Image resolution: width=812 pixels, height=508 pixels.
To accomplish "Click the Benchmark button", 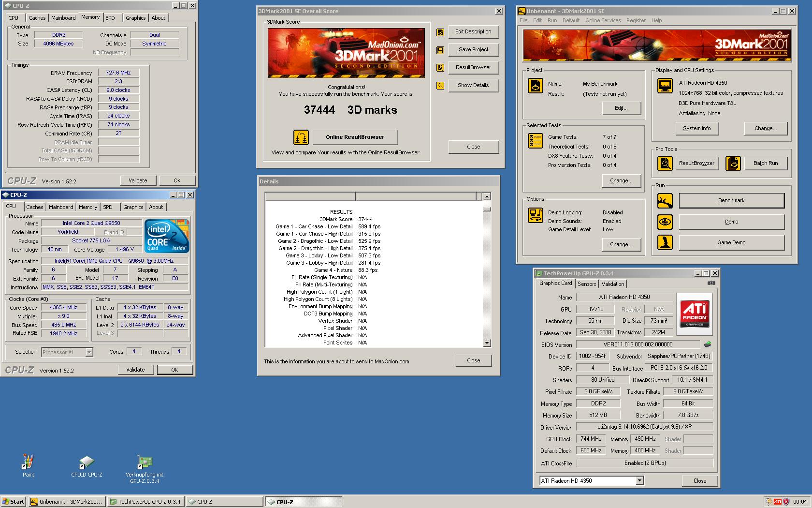I will [x=732, y=201].
